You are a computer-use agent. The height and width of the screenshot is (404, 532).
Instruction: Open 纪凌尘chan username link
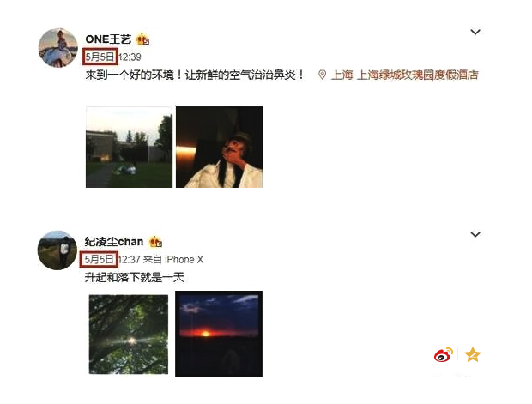(x=114, y=242)
